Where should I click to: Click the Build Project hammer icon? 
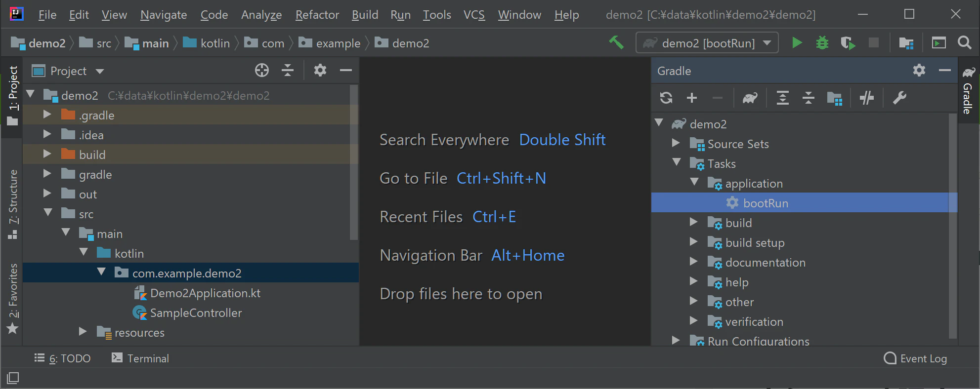pyautogui.click(x=616, y=43)
